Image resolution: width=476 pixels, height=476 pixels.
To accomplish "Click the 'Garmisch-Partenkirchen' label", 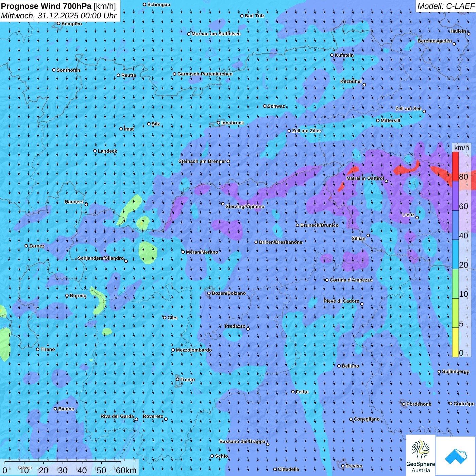I will (205, 74).
